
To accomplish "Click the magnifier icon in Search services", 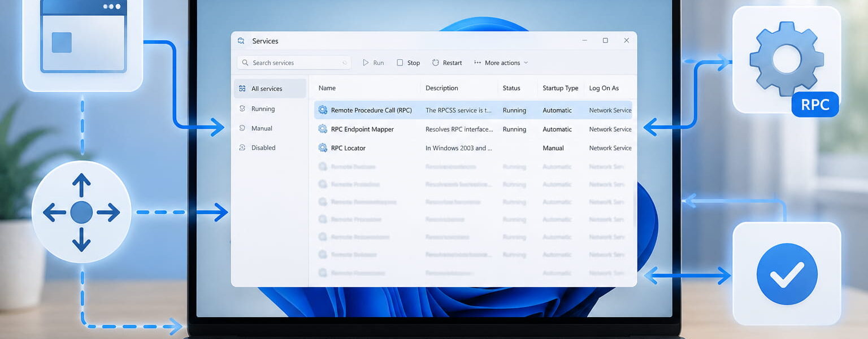I will (245, 63).
